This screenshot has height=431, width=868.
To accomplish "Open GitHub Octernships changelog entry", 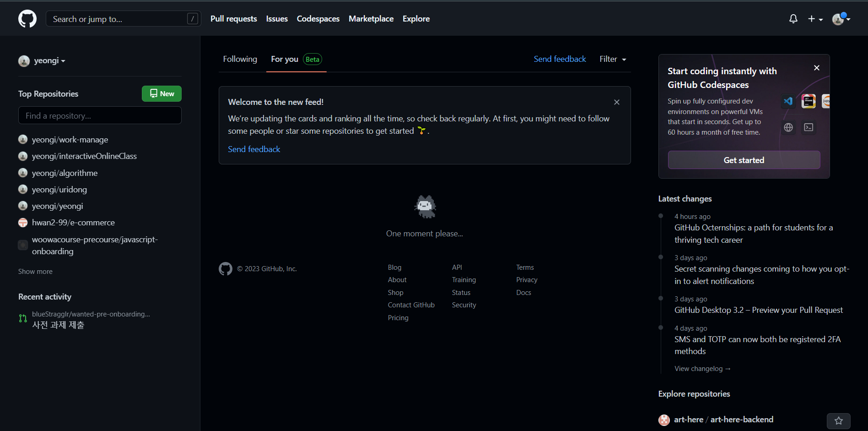I will pyautogui.click(x=754, y=234).
